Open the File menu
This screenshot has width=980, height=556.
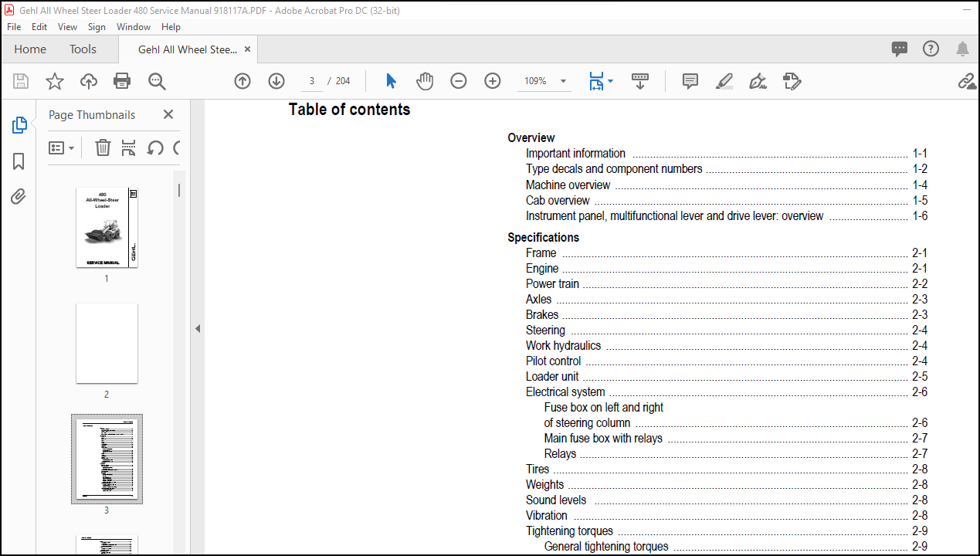coord(14,26)
